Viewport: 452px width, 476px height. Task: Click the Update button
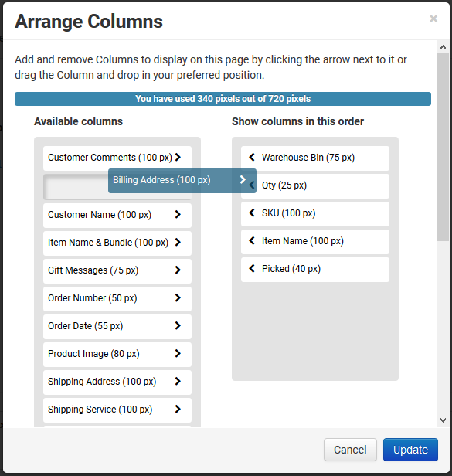(410, 450)
